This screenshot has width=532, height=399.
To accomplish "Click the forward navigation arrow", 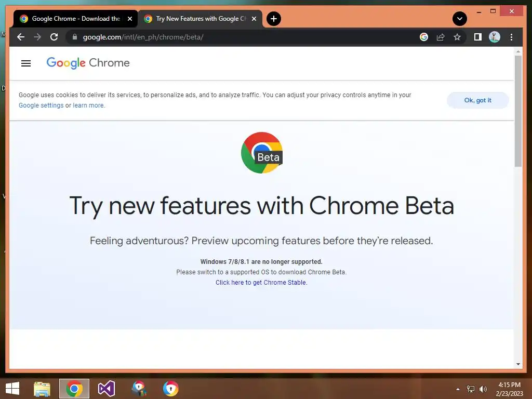I will click(37, 37).
